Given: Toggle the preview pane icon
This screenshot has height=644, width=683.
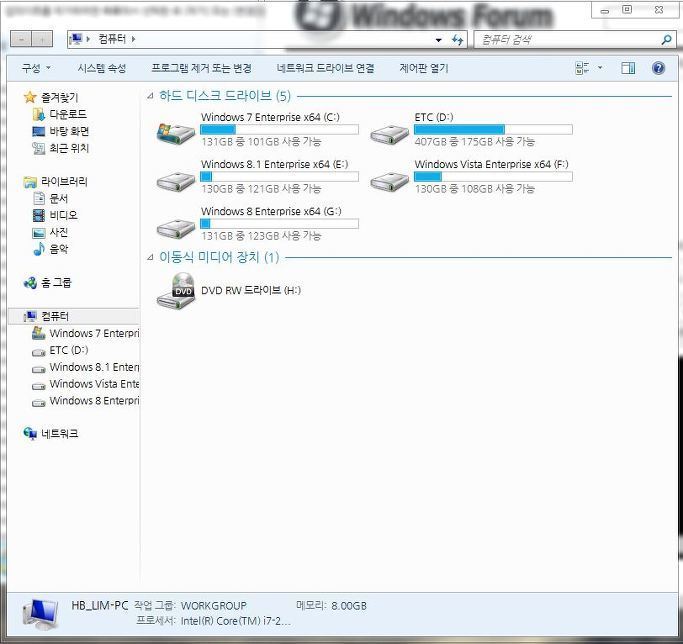Looking at the screenshot, I should coord(628,68).
